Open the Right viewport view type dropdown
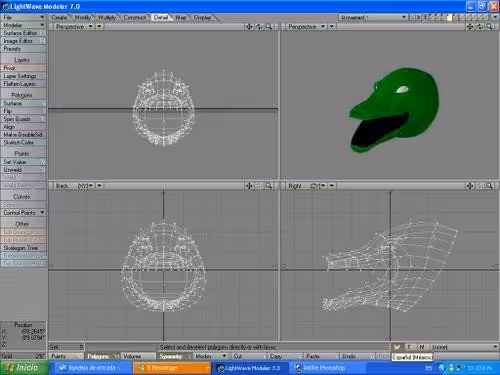This screenshot has width=500, height=375. coord(306,186)
